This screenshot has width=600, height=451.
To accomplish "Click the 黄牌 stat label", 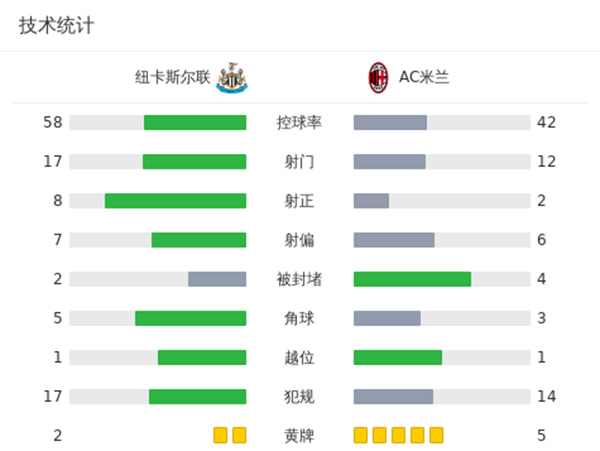I will pyautogui.click(x=299, y=436).
